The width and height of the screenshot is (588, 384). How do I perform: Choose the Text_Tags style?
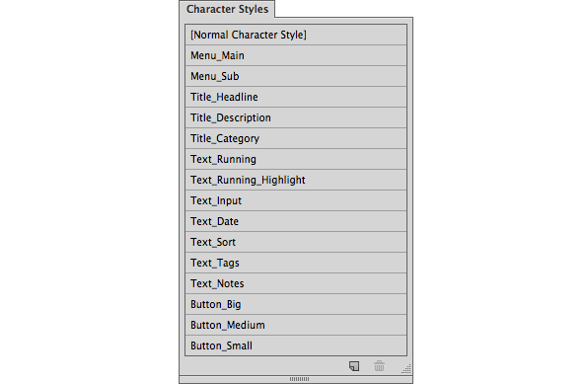pos(296,263)
